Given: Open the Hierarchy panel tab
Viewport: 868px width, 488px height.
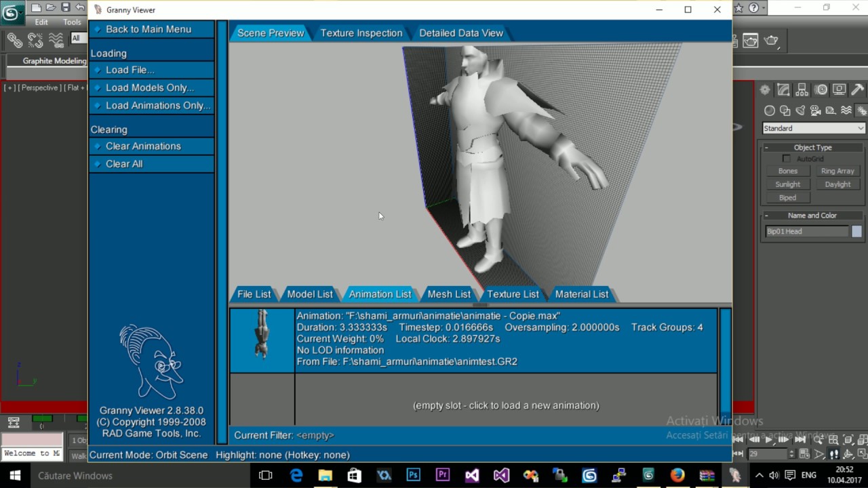Looking at the screenshot, I should click(802, 89).
